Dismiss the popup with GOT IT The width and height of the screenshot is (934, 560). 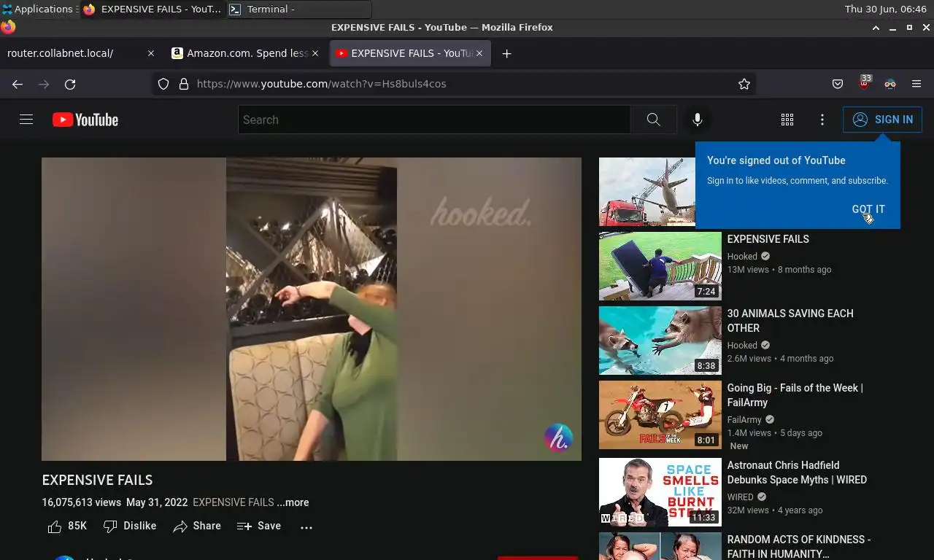(868, 209)
